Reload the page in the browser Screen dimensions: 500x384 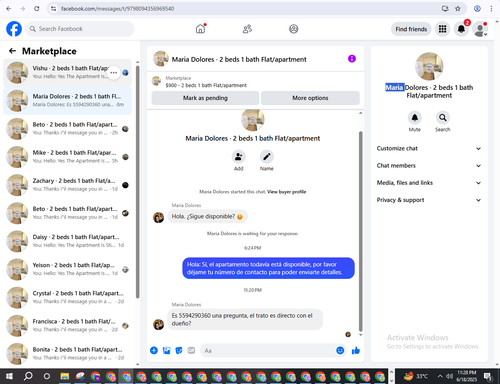point(37,9)
